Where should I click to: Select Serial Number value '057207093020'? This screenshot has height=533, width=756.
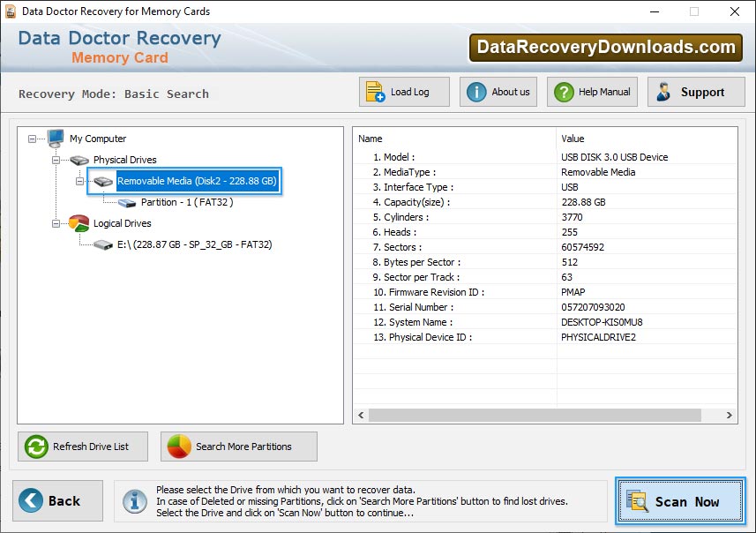593,307
